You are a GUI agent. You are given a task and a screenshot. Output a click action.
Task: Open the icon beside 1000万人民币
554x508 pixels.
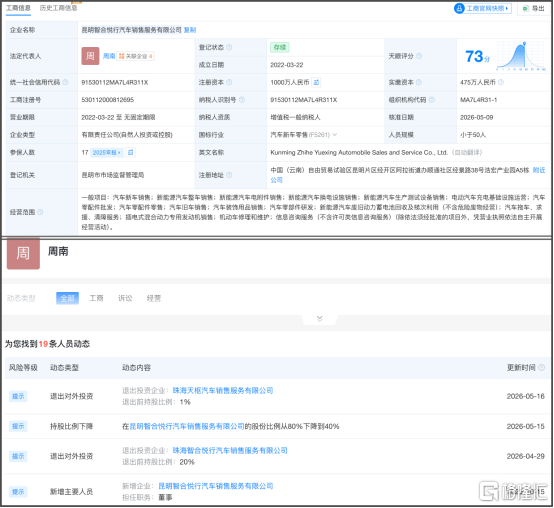coord(316,82)
